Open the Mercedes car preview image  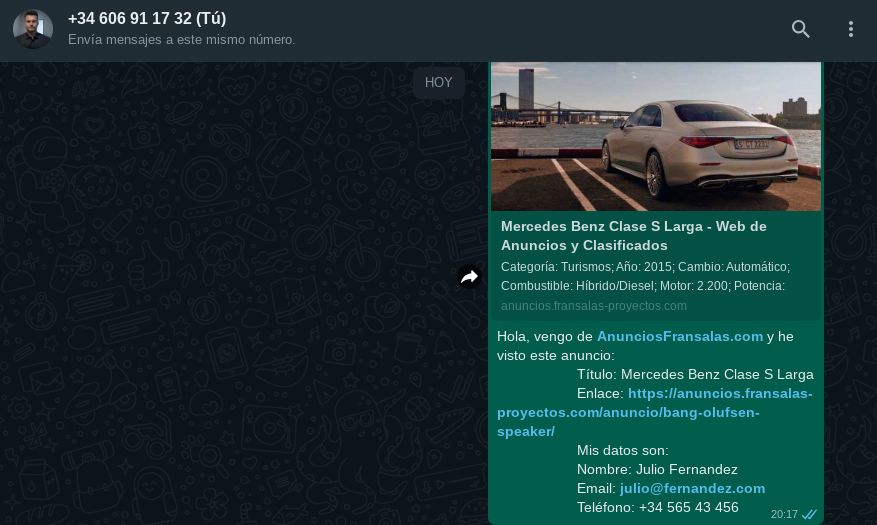click(x=656, y=136)
